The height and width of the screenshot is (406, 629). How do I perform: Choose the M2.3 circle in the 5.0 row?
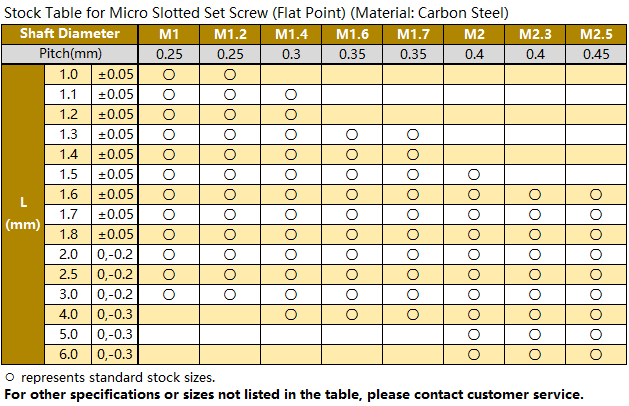tap(535, 334)
